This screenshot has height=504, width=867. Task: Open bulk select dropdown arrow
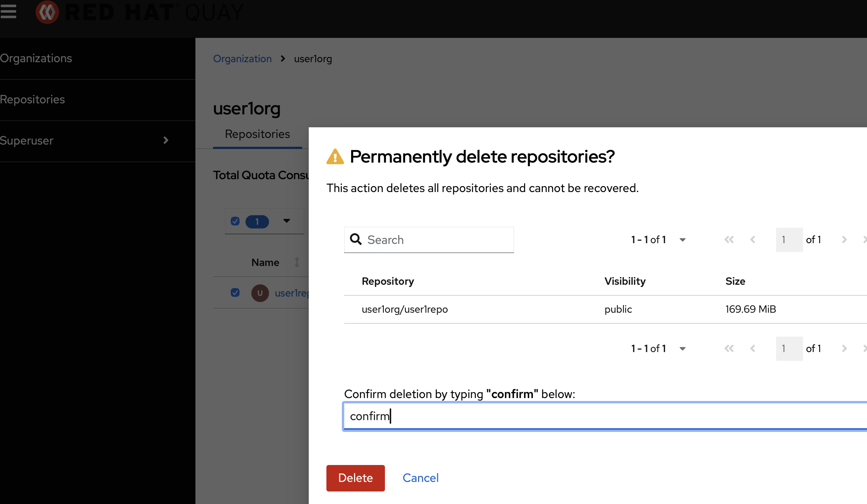click(287, 221)
